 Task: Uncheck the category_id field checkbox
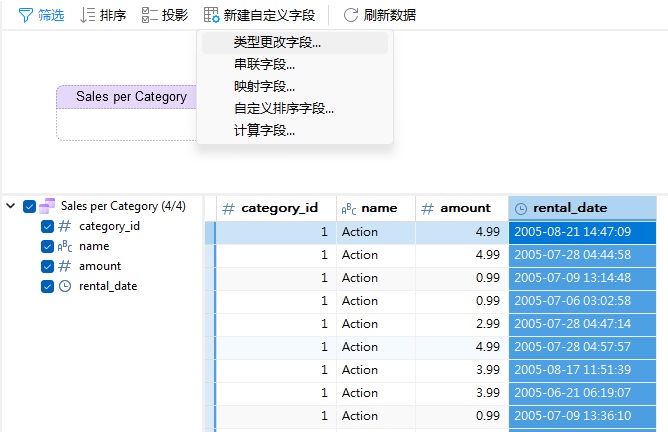pos(47,226)
